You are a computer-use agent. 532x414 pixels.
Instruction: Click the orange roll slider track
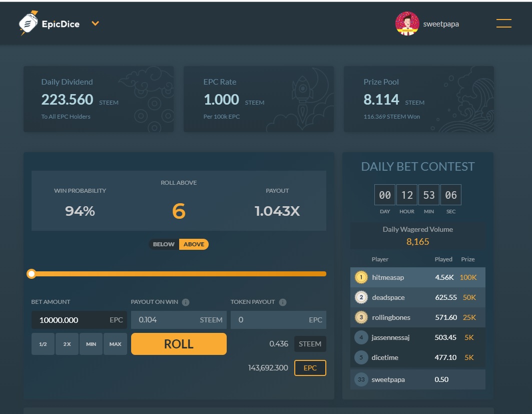point(180,274)
